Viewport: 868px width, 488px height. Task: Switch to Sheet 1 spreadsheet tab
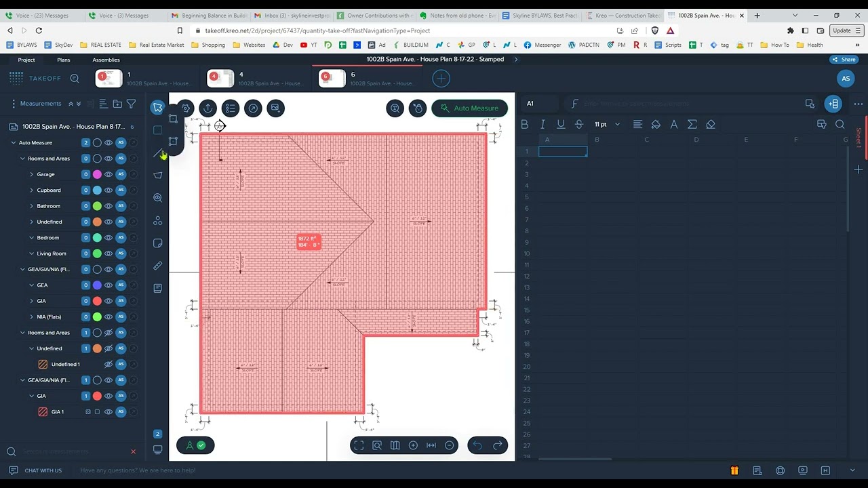coord(859,138)
